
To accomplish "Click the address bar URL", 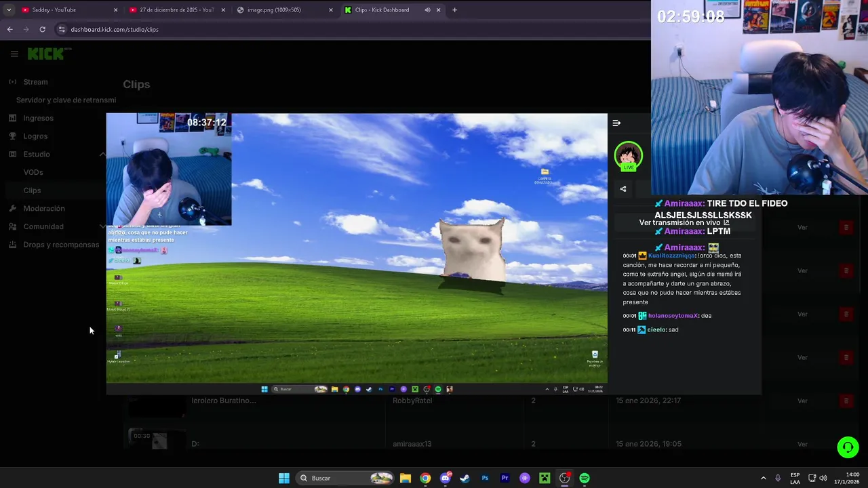I will click(115, 29).
